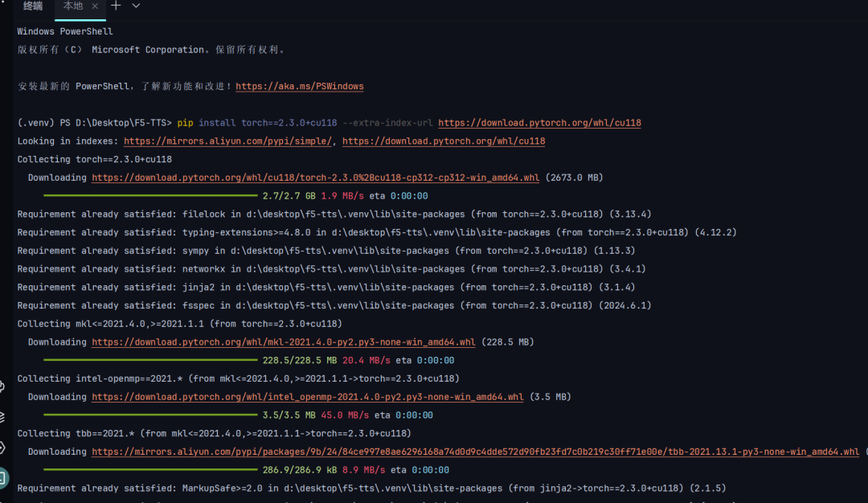Screen dimensions: 868x503
Task: Open the terminal session options chevron dropdown
Action: (136, 6)
